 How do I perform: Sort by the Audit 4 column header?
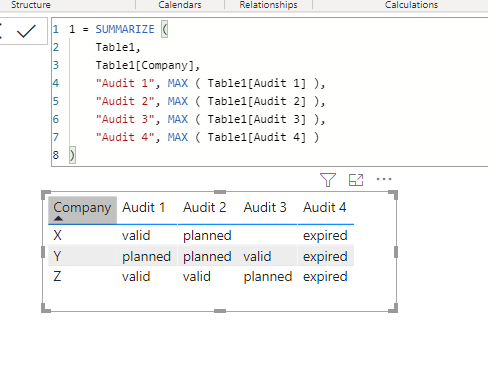[x=325, y=207]
